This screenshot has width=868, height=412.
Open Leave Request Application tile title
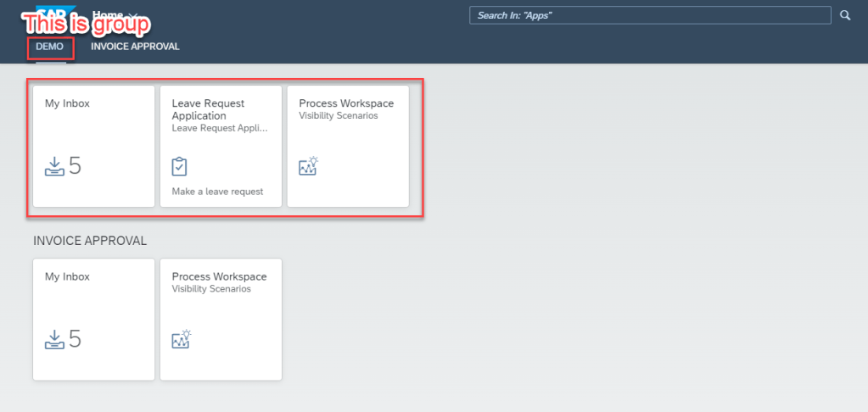tap(208, 109)
